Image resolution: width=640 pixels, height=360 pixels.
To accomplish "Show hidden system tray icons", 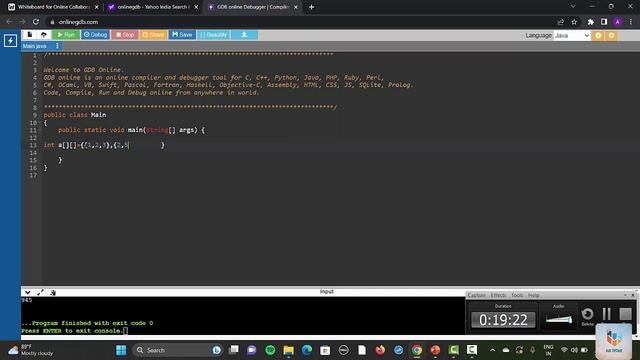I will click(492, 350).
